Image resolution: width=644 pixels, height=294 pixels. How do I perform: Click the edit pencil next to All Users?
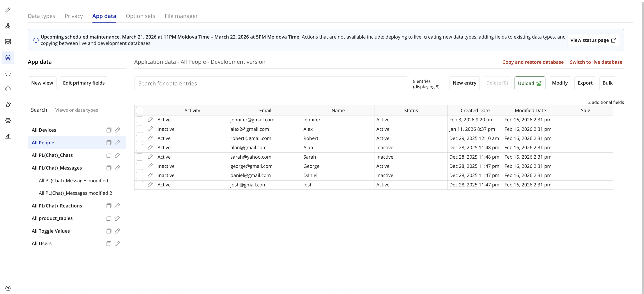(x=117, y=243)
